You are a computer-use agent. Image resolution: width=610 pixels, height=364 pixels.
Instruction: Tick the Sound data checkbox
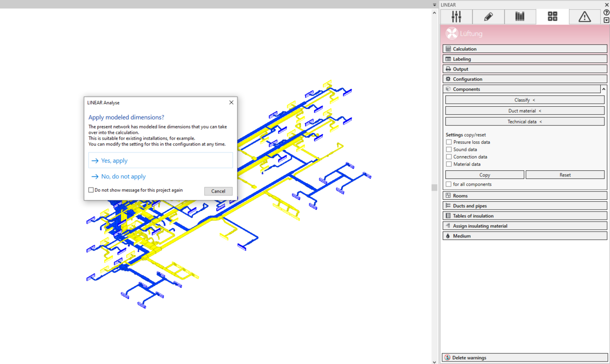pyautogui.click(x=449, y=149)
